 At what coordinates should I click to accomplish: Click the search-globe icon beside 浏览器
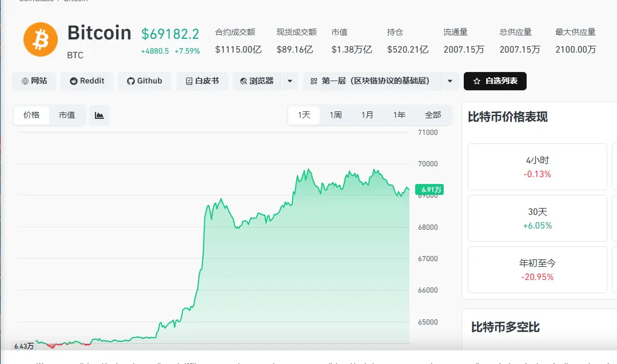(x=244, y=81)
